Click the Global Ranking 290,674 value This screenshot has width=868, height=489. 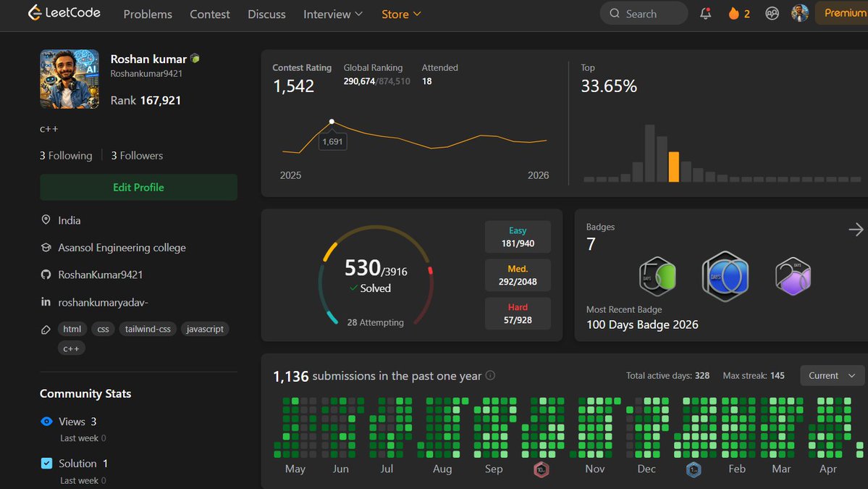[359, 81]
